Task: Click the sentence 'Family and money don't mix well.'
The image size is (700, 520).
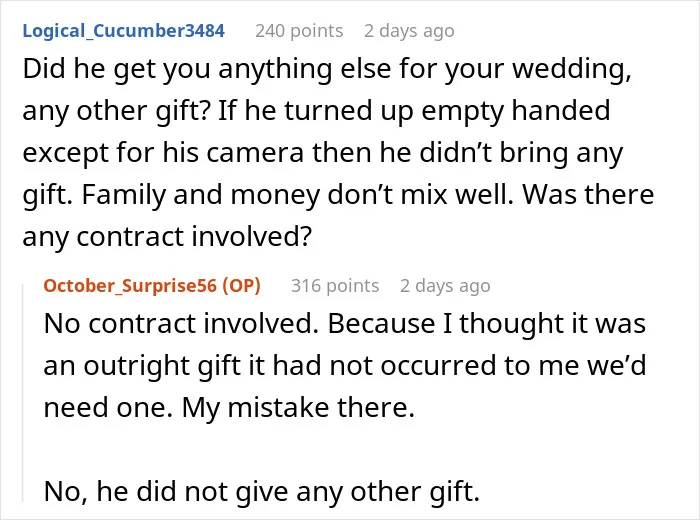Action: click(298, 195)
